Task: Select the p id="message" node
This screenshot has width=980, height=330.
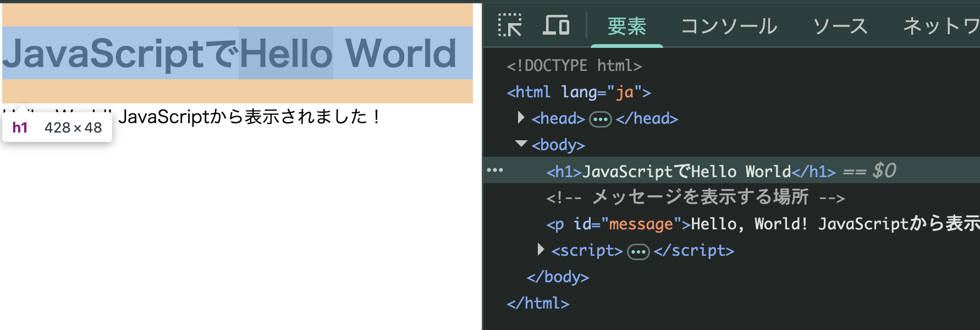Action: 763,224
